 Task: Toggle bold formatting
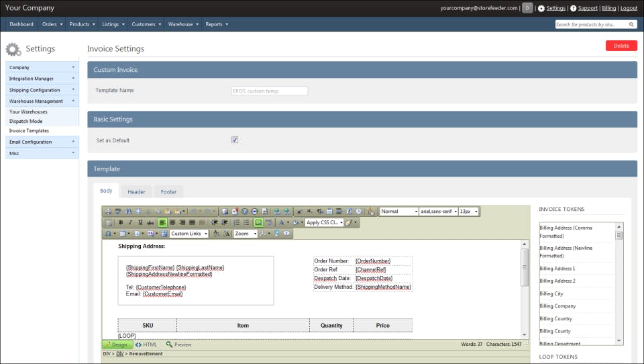click(121, 222)
